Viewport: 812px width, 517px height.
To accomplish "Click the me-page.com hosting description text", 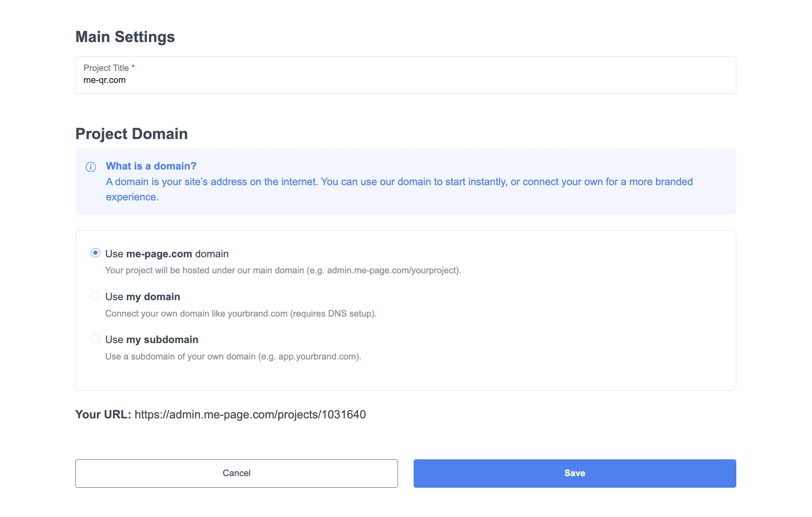I will 283,270.
